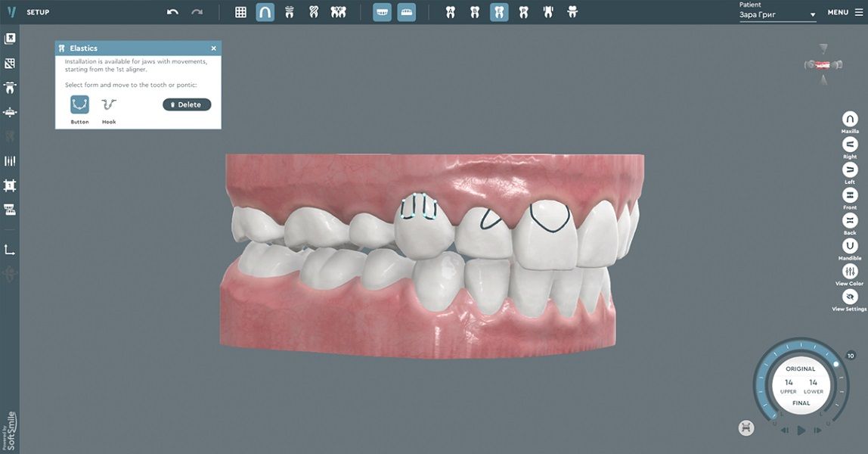Select the single tooth with ring icon

pos(290,11)
